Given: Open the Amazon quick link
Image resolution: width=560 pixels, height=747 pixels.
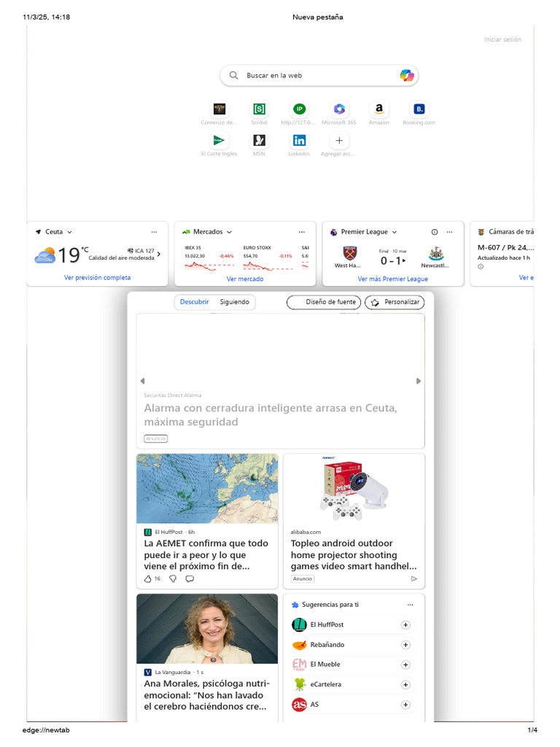Looking at the screenshot, I should [378, 109].
